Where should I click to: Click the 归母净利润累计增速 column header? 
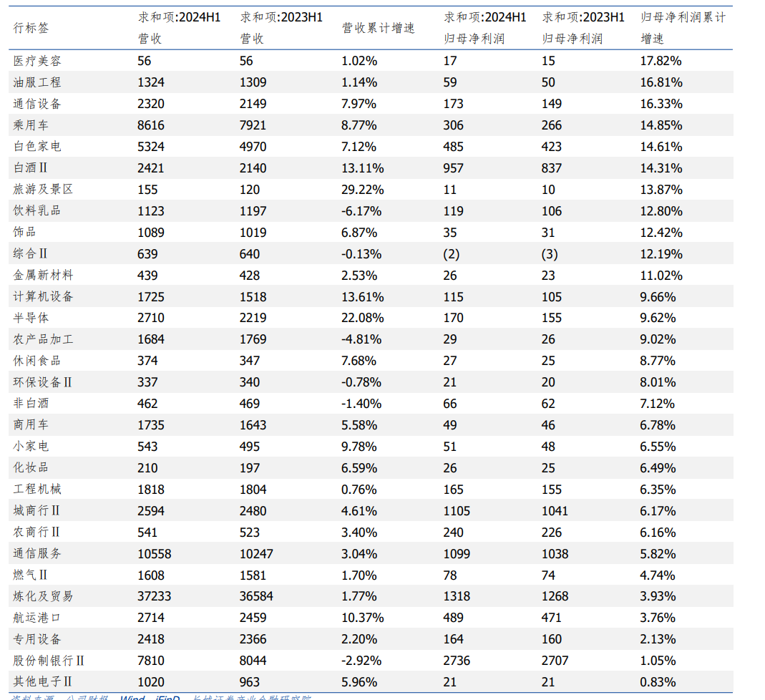pyautogui.click(x=683, y=28)
